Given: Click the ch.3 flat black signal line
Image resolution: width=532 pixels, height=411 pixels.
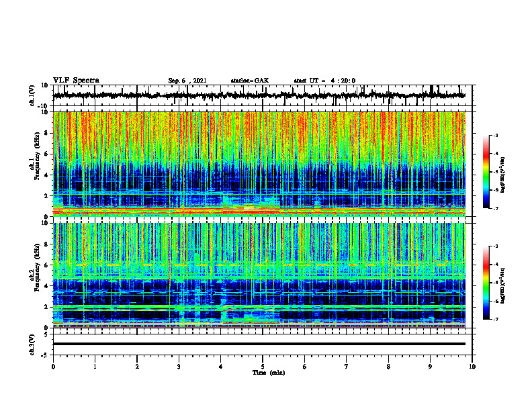Looking at the screenshot, I should 259,344.
